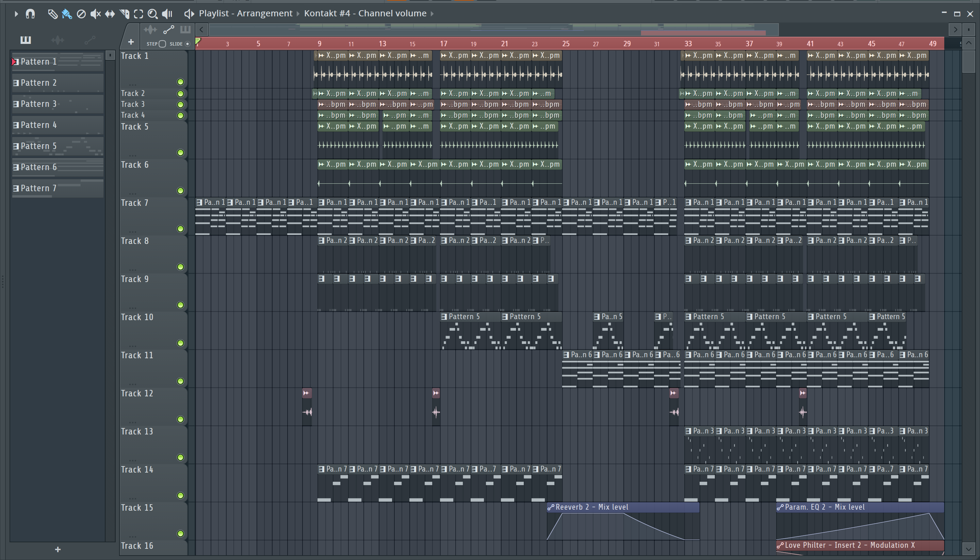Select the Mute tool
The image size is (980, 560).
click(95, 14)
